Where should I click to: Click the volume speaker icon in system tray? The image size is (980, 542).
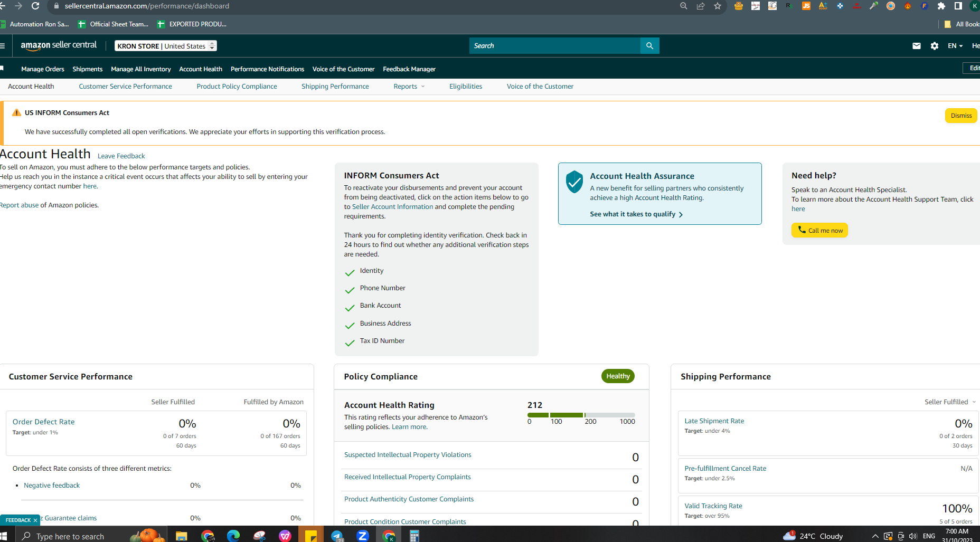click(x=913, y=536)
